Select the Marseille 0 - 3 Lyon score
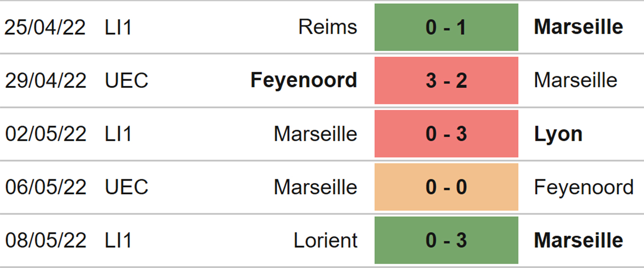Image resolution: width=644 pixels, height=268 pixels. [x=446, y=134]
